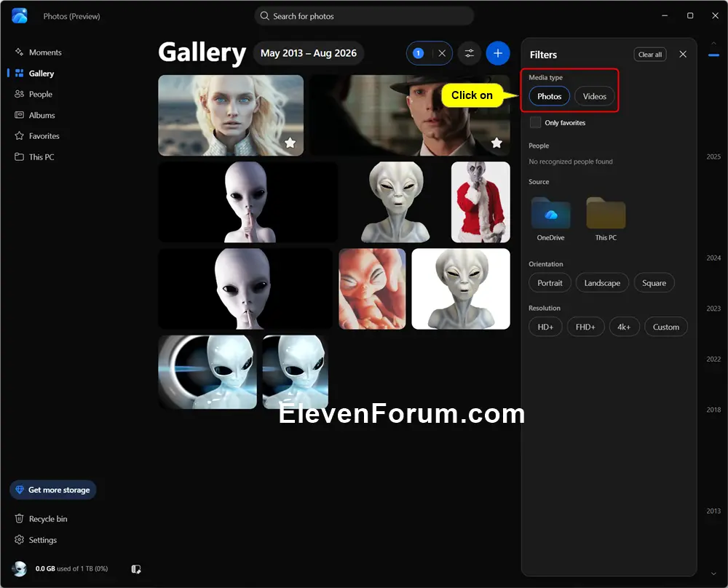Screen dimensions: 728x588
Task: Toggle the FHD+ resolution filter
Action: 585,327
